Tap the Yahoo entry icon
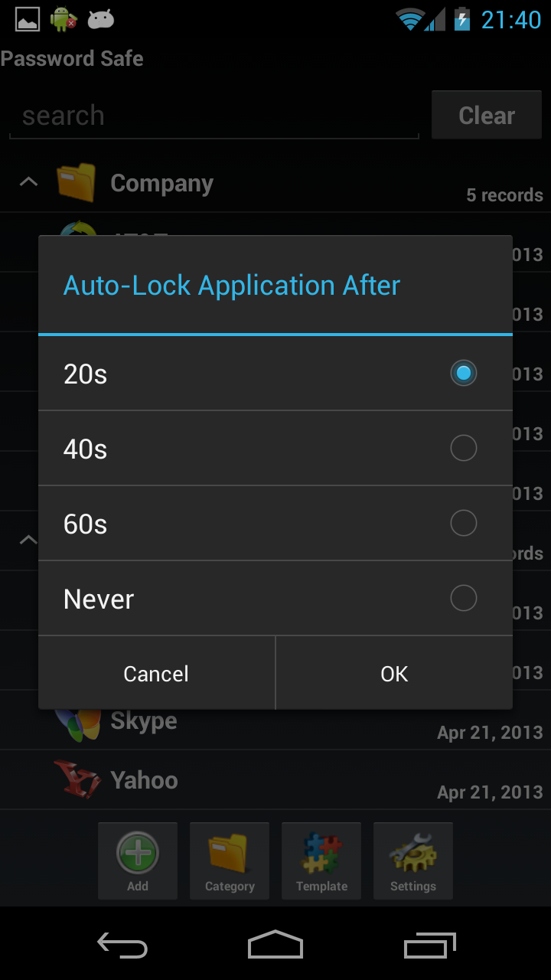Screen dimensions: 551x980 coord(77,779)
